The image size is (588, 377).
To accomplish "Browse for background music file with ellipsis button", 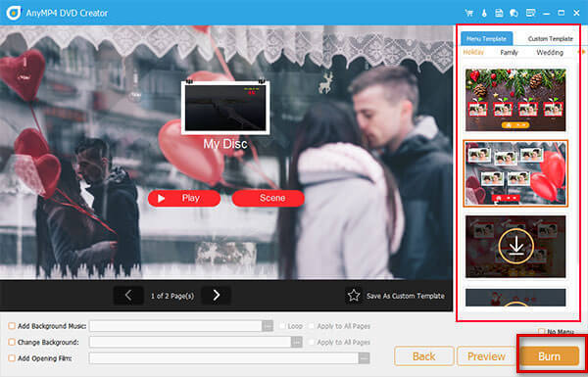I will (x=268, y=326).
